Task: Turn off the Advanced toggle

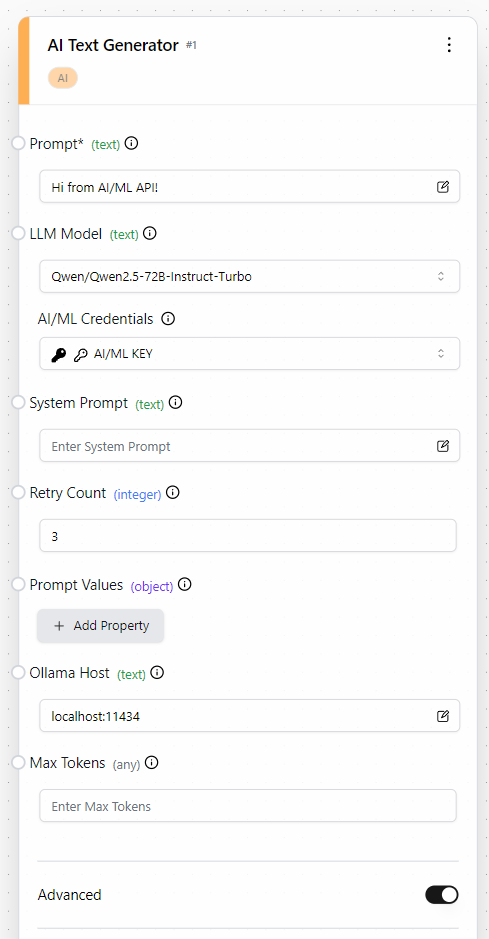Action: pos(442,895)
